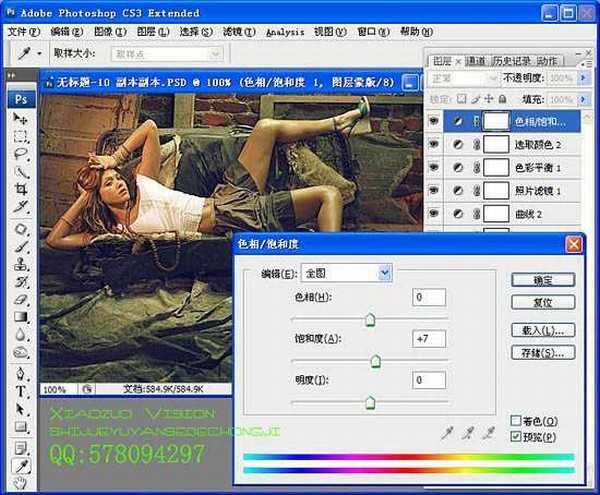Hide the 选取颜色 2 layer via eye icon
600x495 pixels.
[434, 144]
